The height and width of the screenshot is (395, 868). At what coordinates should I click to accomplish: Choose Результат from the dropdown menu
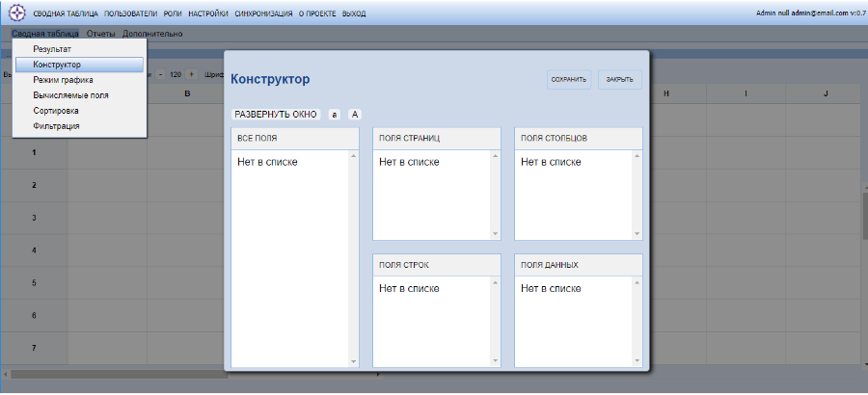pos(79,49)
